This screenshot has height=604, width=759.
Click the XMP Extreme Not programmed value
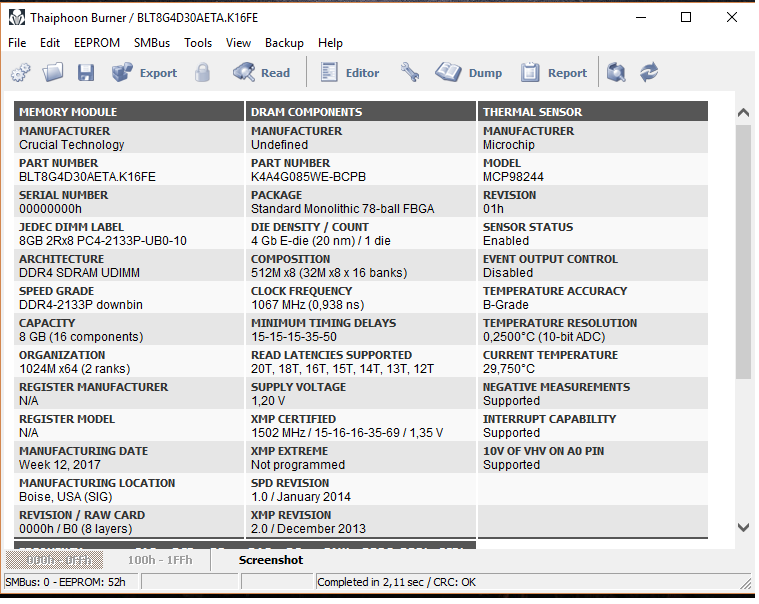pyautogui.click(x=298, y=465)
